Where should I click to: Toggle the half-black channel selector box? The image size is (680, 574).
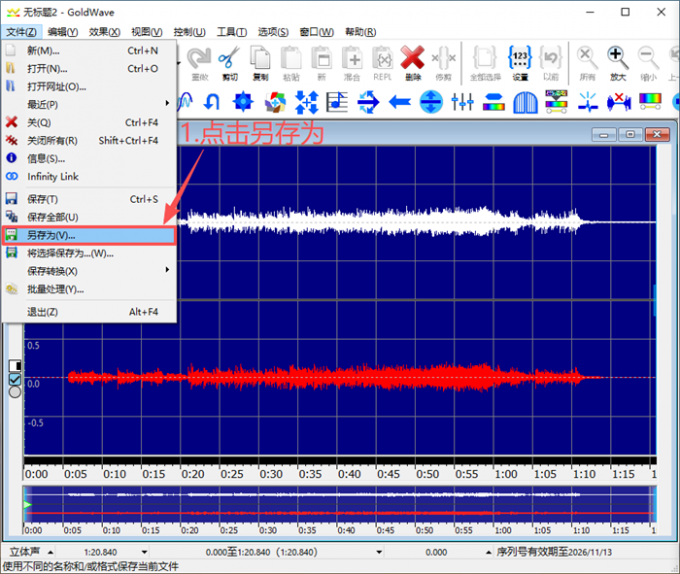15,366
